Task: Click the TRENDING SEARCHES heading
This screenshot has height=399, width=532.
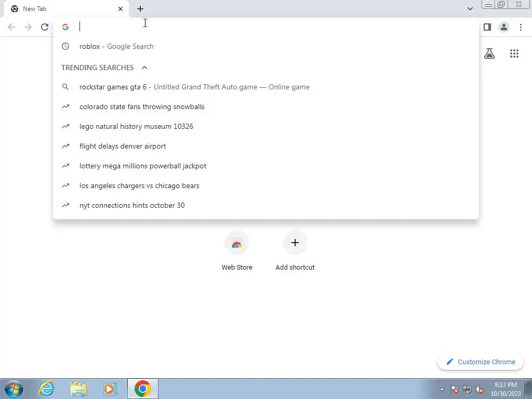Action: coord(97,68)
